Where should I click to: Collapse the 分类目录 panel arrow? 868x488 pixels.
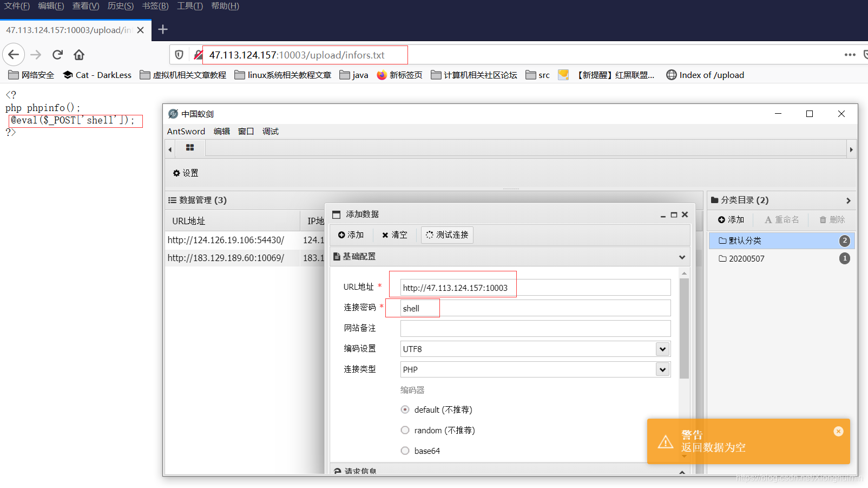point(848,200)
